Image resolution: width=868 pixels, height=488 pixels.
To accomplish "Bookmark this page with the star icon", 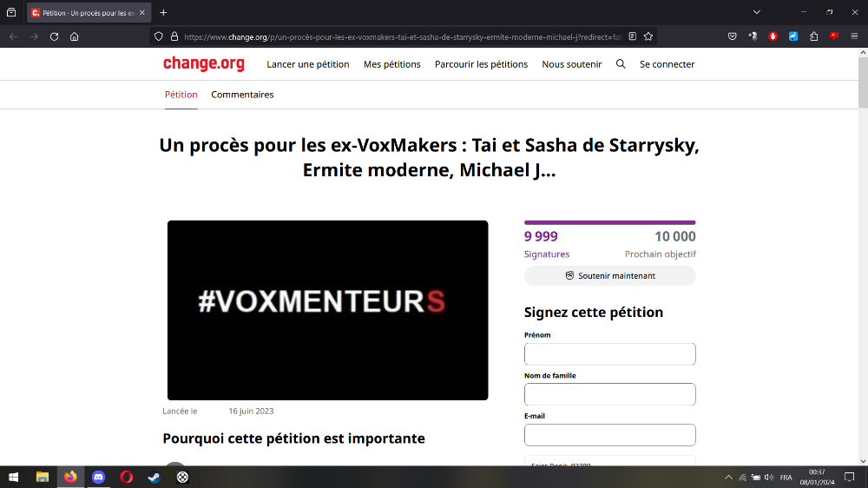I will 648,36.
